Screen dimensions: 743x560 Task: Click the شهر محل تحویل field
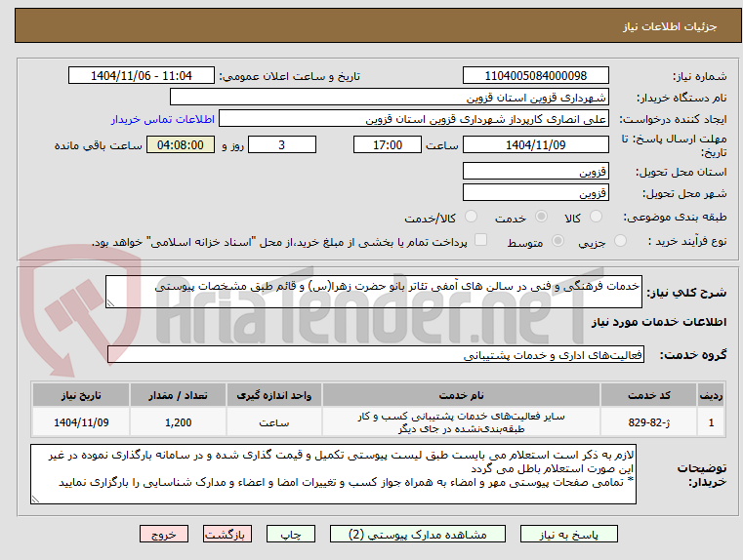tap(535, 192)
